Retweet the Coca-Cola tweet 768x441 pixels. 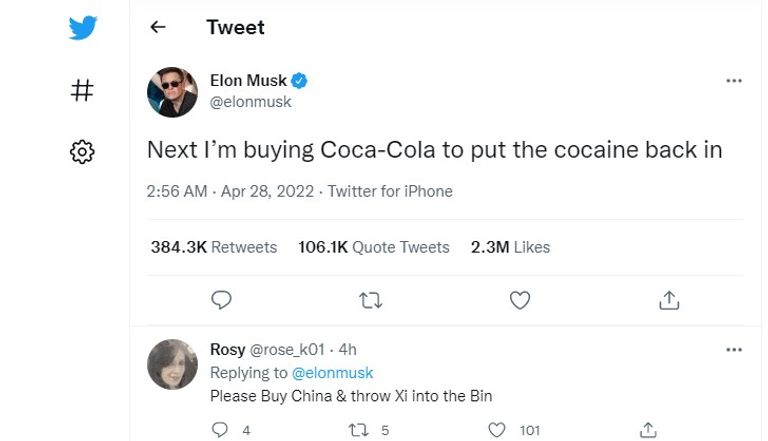[x=371, y=299]
